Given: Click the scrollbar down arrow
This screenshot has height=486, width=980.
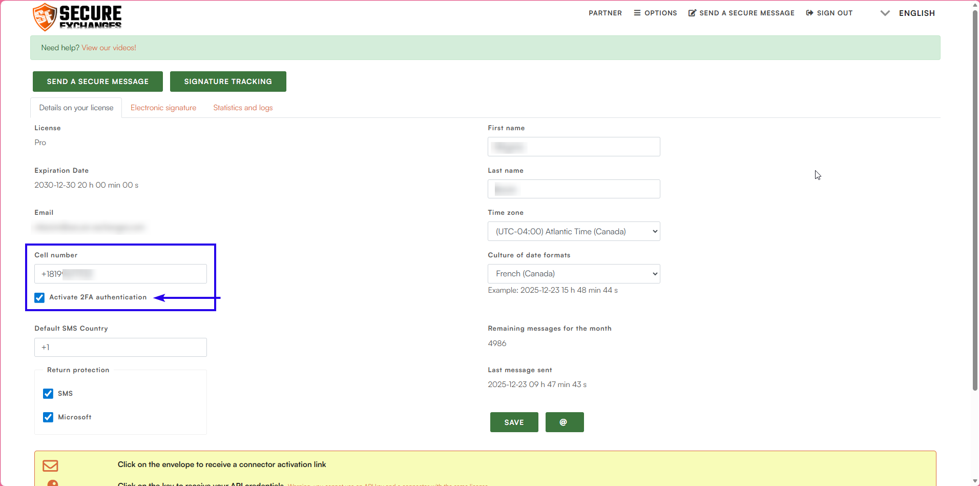Looking at the screenshot, I should (975, 481).
